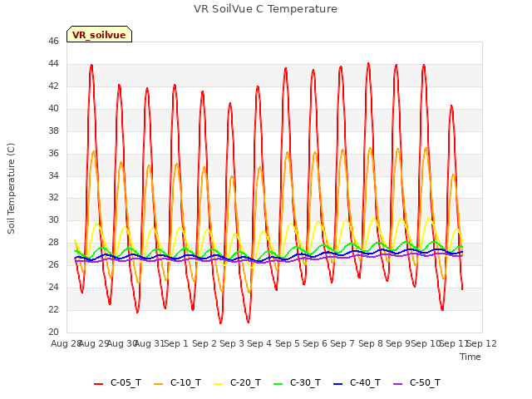The width and height of the screenshot is (532, 399).
Task: Toggle the C-50_T legend entry
Action: pos(417,382)
